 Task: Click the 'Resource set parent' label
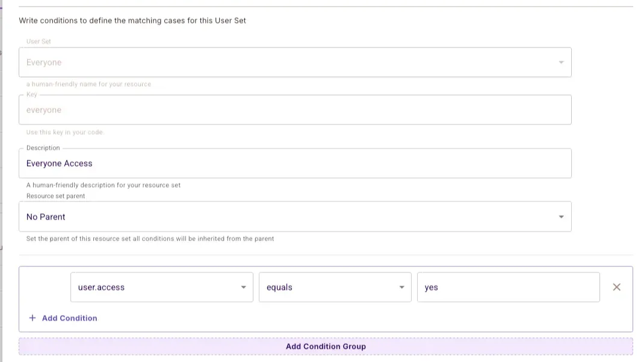[x=55, y=196]
